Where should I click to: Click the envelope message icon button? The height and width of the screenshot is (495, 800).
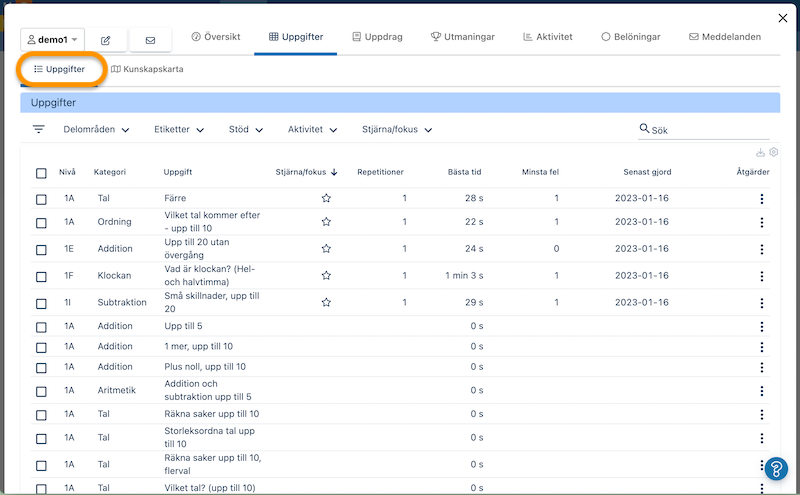coord(150,40)
